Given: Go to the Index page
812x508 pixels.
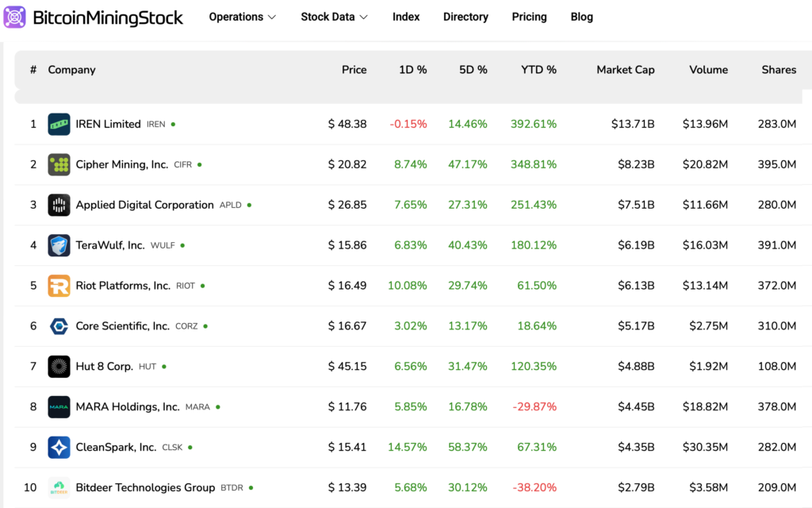Looking at the screenshot, I should click(x=406, y=17).
